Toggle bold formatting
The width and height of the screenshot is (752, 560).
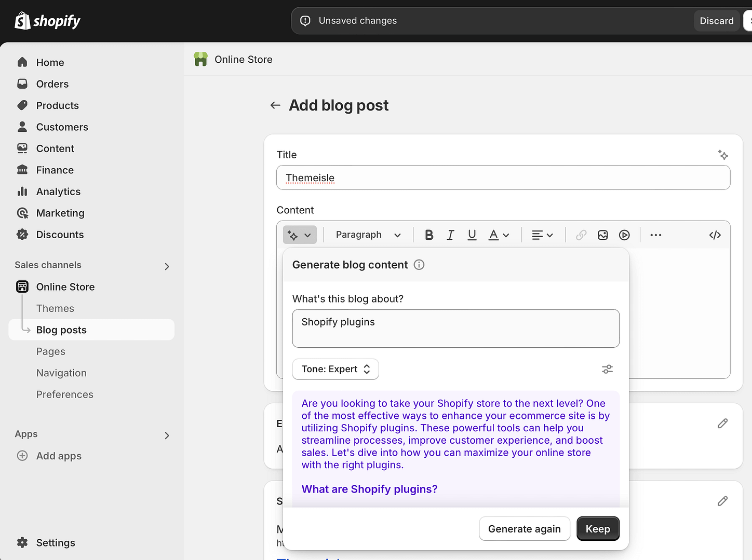point(429,235)
